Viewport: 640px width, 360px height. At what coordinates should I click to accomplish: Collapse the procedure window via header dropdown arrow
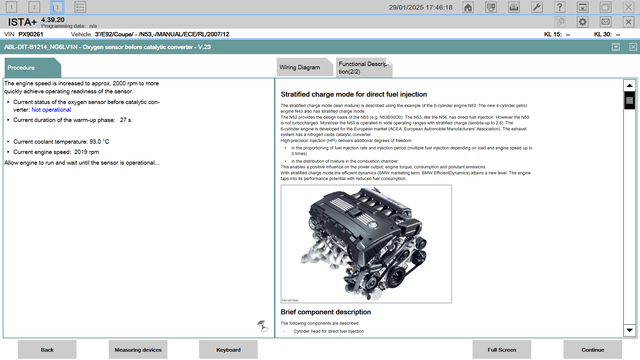coord(616,47)
